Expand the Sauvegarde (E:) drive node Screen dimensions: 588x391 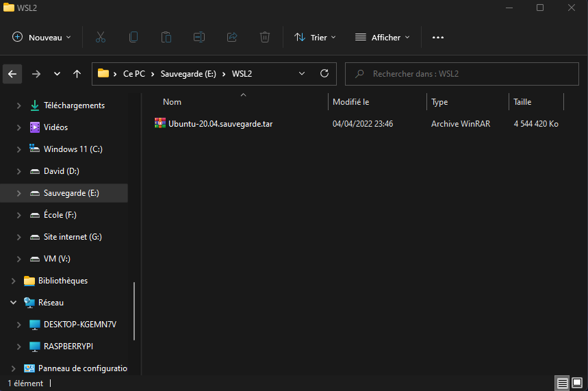tap(18, 193)
